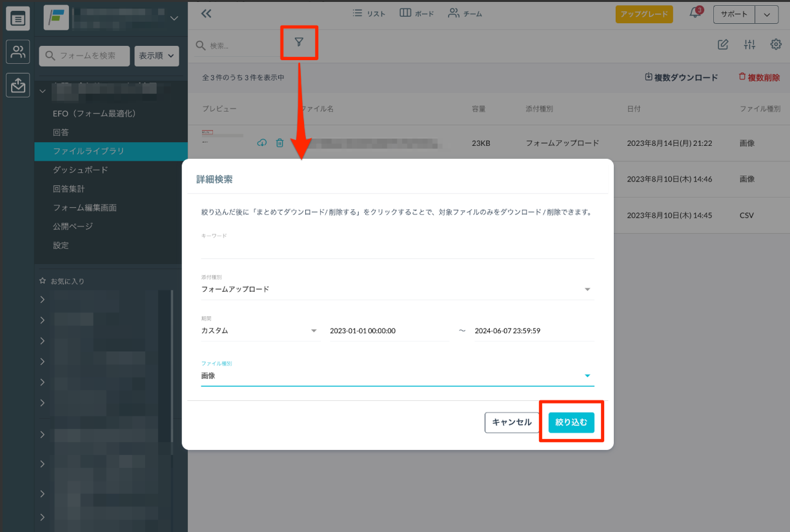Screen dimensions: 790x532
Task: Open notifications bell icon
Action: pyautogui.click(x=694, y=14)
